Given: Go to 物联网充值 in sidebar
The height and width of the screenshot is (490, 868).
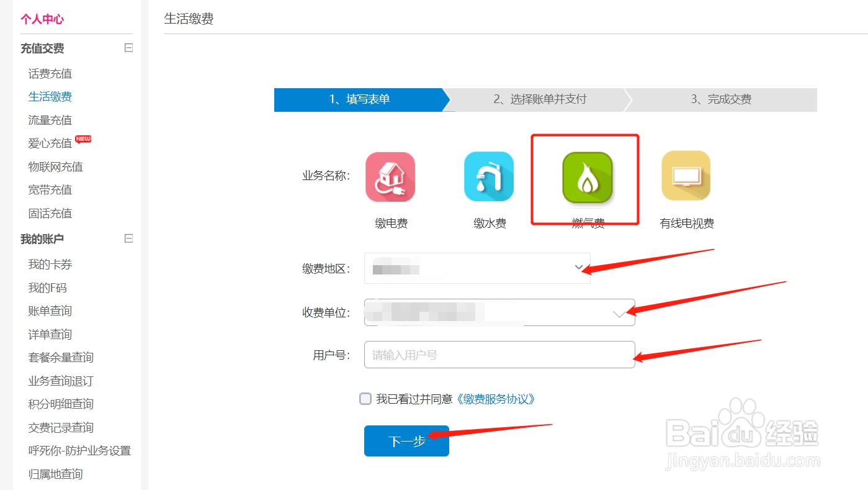Looking at the screenshot, I should 55,166.
